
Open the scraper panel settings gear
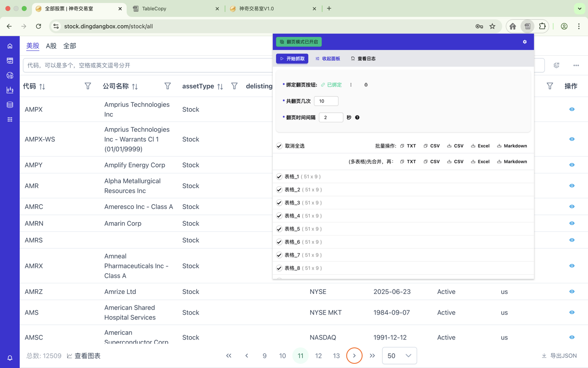525,42
